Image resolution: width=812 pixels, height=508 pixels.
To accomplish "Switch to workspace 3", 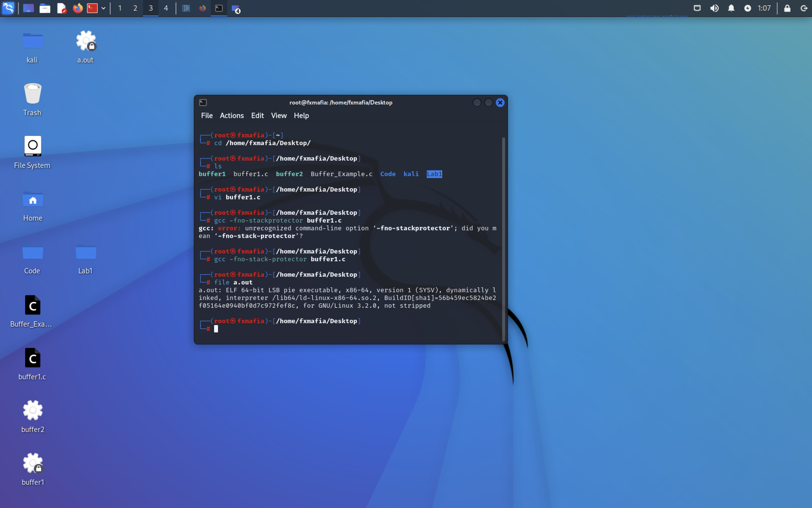I will (x=151, y=8).
